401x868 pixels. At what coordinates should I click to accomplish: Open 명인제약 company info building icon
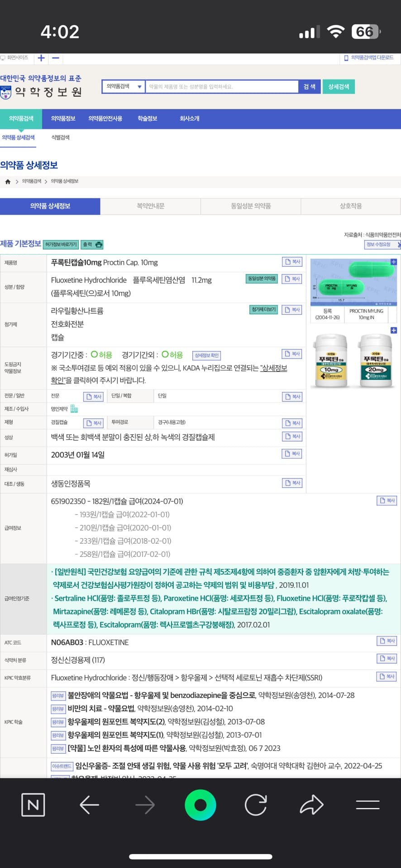click(x=74, y=409)
